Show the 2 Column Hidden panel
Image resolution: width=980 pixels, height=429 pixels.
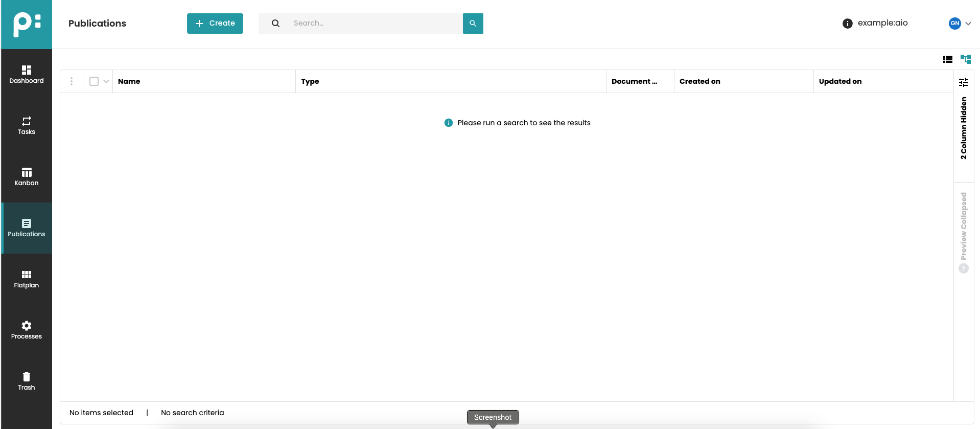(964, 128)
